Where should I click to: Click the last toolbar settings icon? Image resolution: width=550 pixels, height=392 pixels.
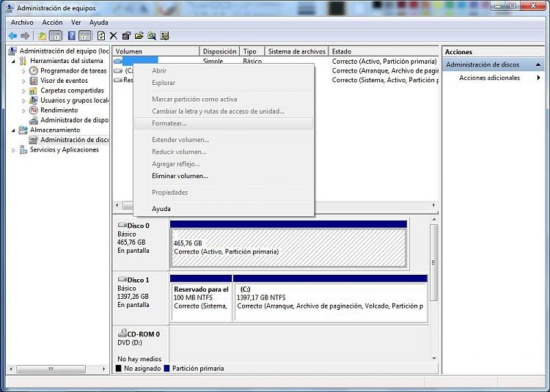164,36
